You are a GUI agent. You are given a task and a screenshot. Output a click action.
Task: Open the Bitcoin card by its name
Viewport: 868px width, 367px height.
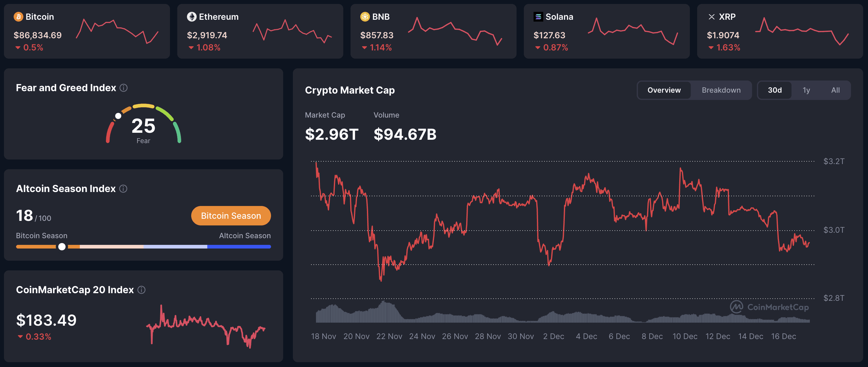40,16
